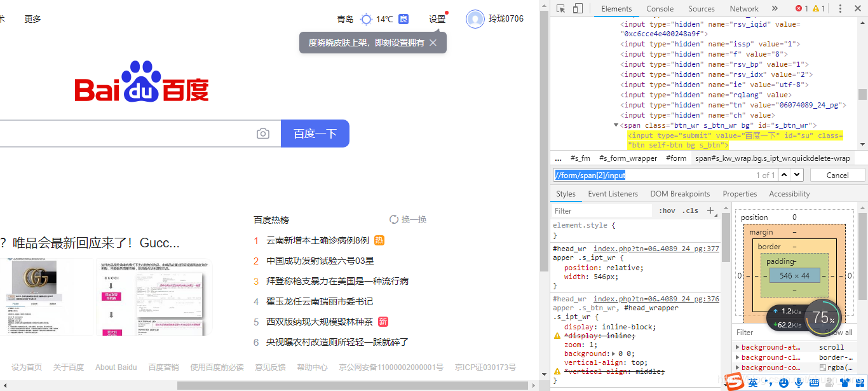Select the Styles tab
Screen dimensions: 868x391
click(x=566, y=194)
